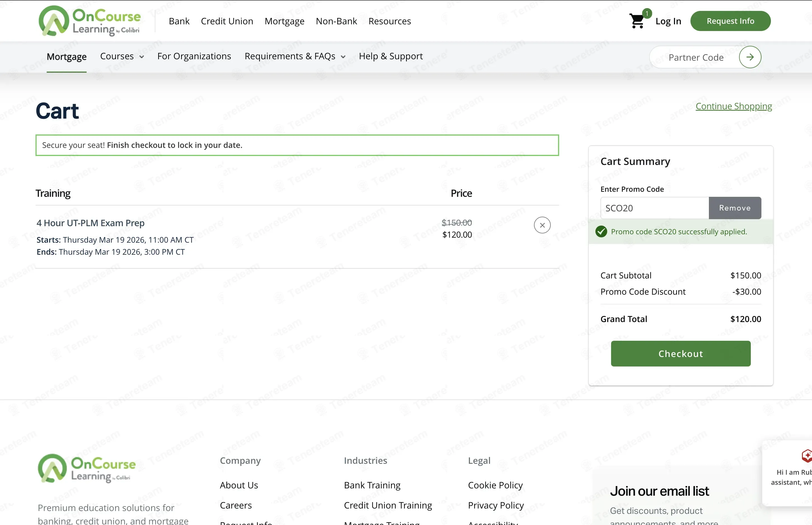Proceed with the Checkout button

coord(680,354)
